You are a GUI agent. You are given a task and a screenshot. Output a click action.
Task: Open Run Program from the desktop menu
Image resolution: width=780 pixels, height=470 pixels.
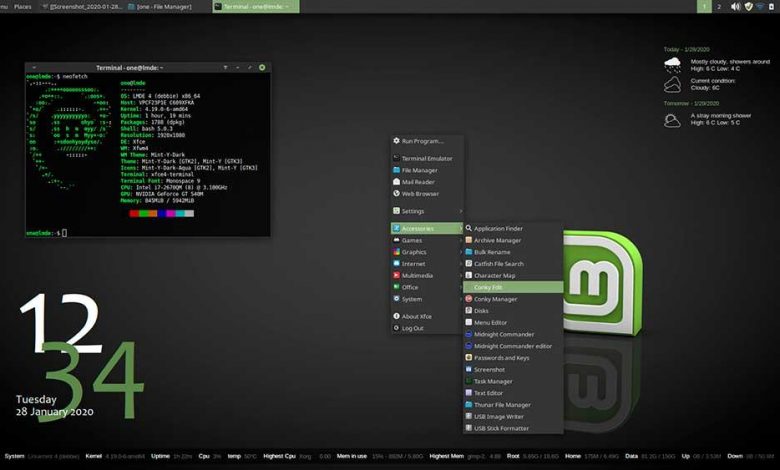coord(427,141)
